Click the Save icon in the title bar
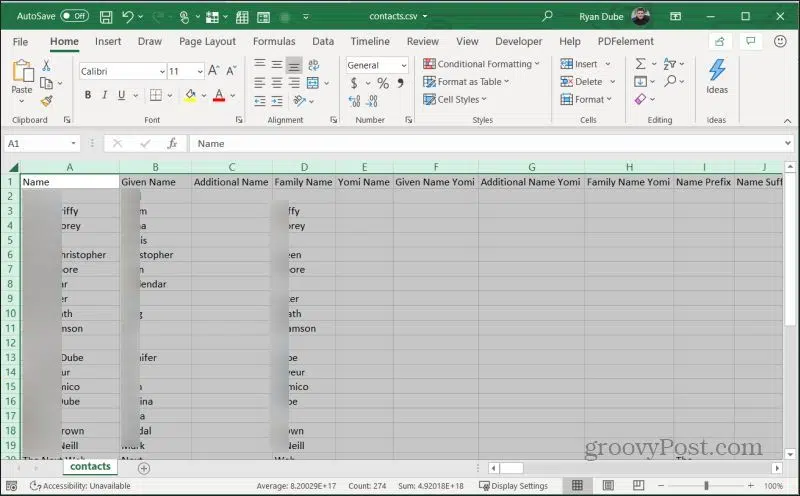 [x=106, y=17]
